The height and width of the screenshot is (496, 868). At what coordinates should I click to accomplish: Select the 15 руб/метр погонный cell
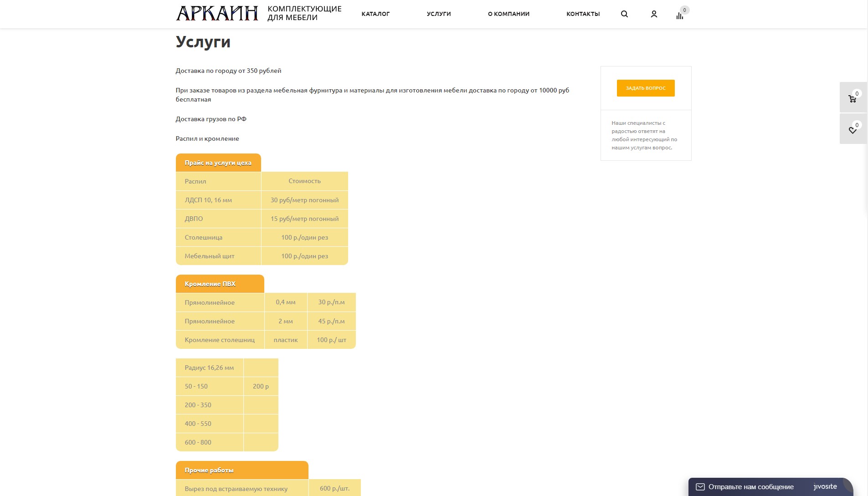point(304,219)
